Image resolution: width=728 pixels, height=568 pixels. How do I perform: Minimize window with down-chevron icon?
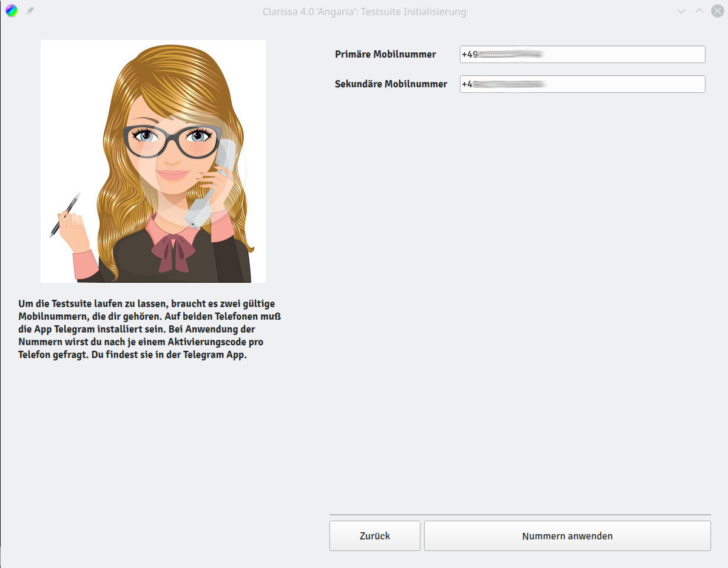681,12
